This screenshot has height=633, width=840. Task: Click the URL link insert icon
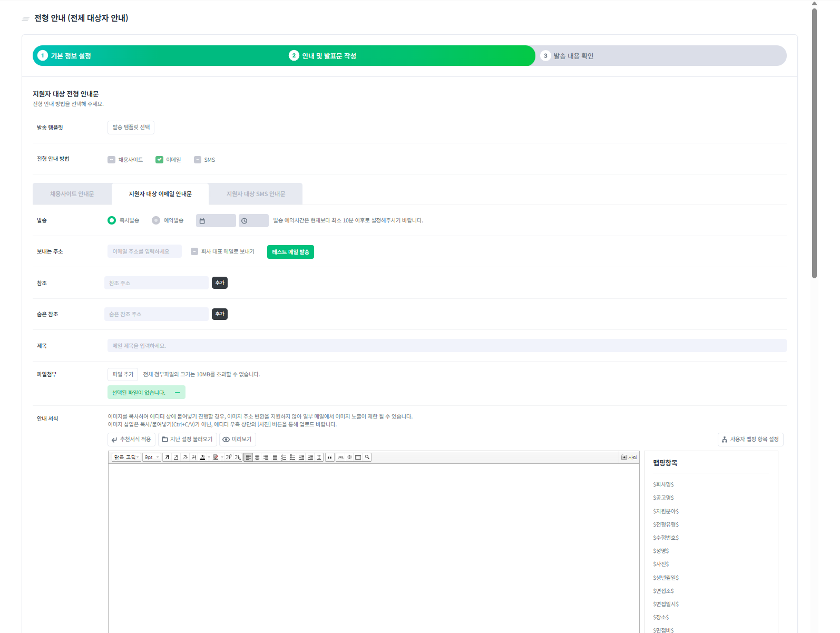(x=340, y=457)
